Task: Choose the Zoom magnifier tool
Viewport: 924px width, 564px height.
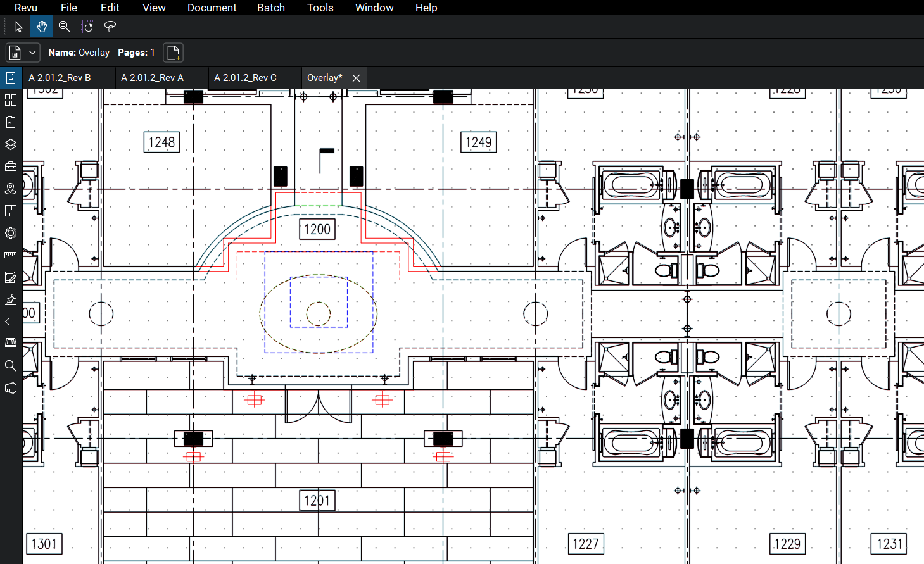Action: pyautogui.click(x=64, y=27)
